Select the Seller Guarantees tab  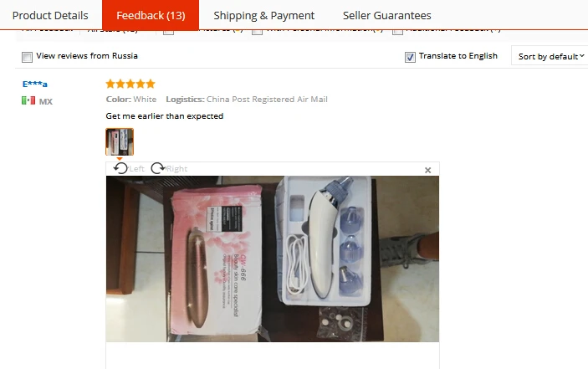387,15
